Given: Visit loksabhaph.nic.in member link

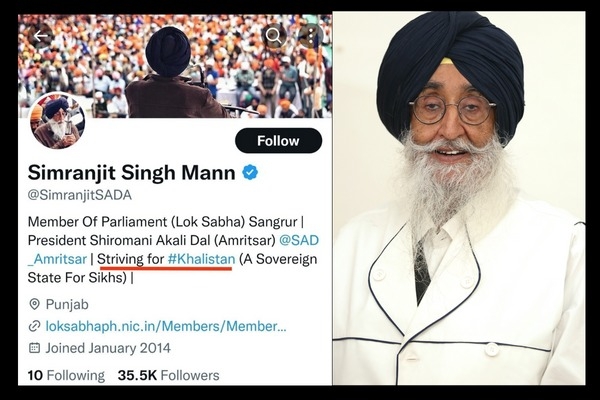Looking at the screenshot, I should click(x=166, y=326).
